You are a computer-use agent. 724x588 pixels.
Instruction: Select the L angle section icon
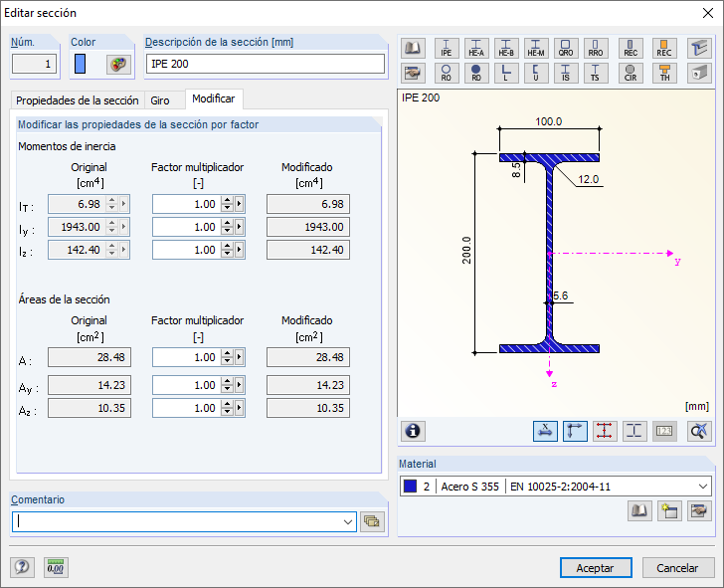click(506, 73)
